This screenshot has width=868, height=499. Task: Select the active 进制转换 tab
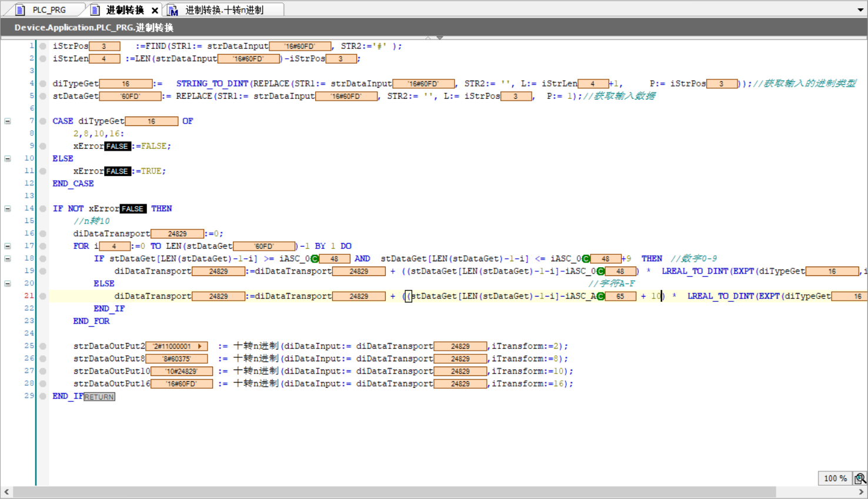pos(125,10)
